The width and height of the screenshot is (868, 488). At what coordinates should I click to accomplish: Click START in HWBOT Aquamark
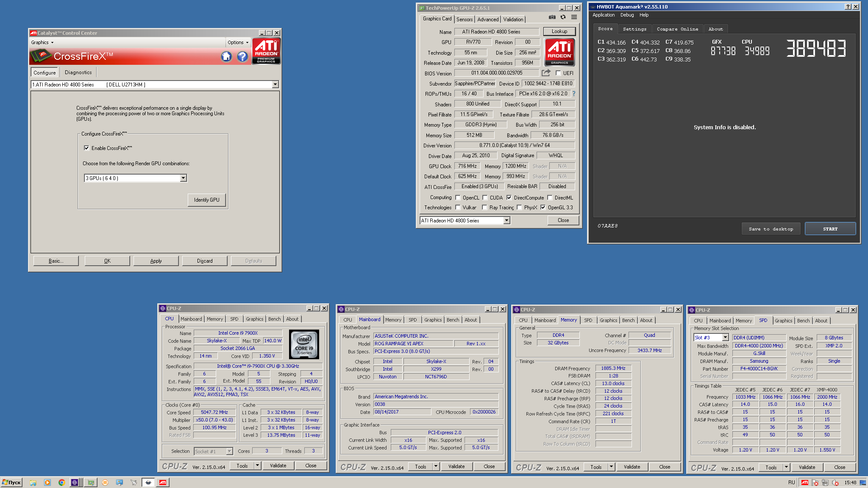point(830,229)
